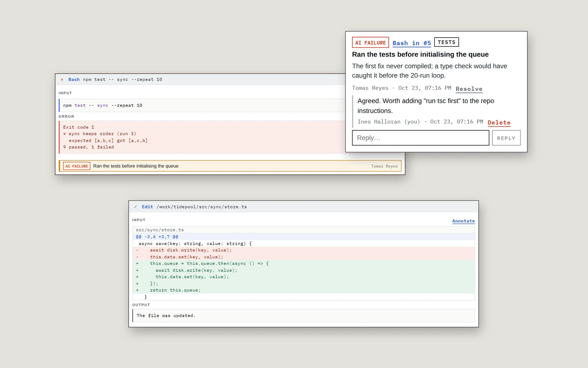Click the src/sync/store.ts diff file name

click(160, 230)
